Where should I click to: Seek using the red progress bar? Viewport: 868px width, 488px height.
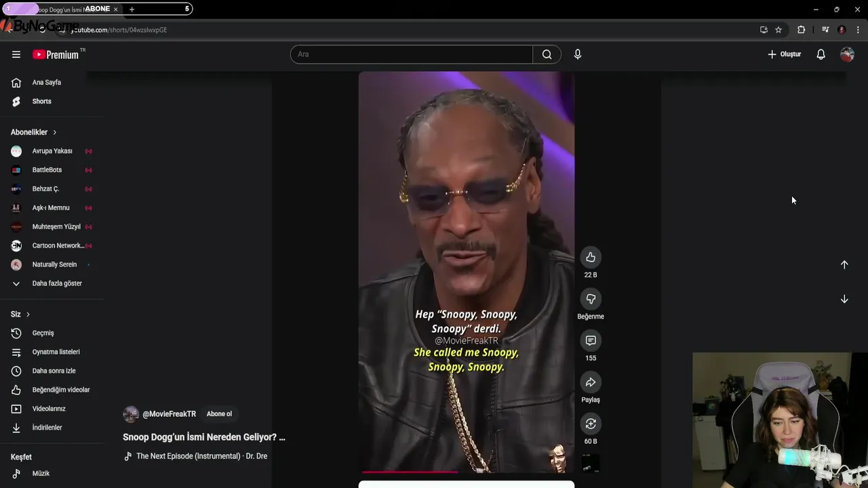click(466, 472)
